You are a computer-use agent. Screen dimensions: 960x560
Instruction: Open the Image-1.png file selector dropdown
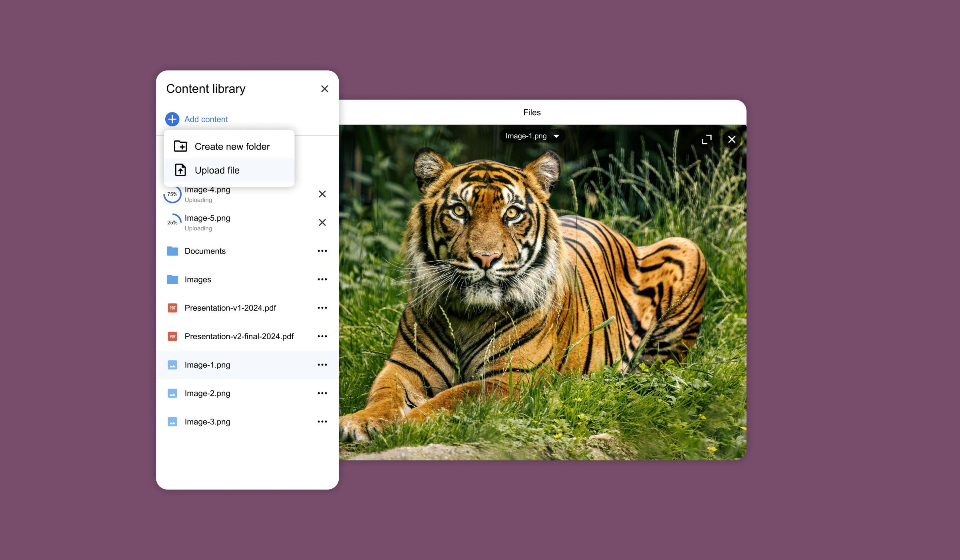point(532,136)
